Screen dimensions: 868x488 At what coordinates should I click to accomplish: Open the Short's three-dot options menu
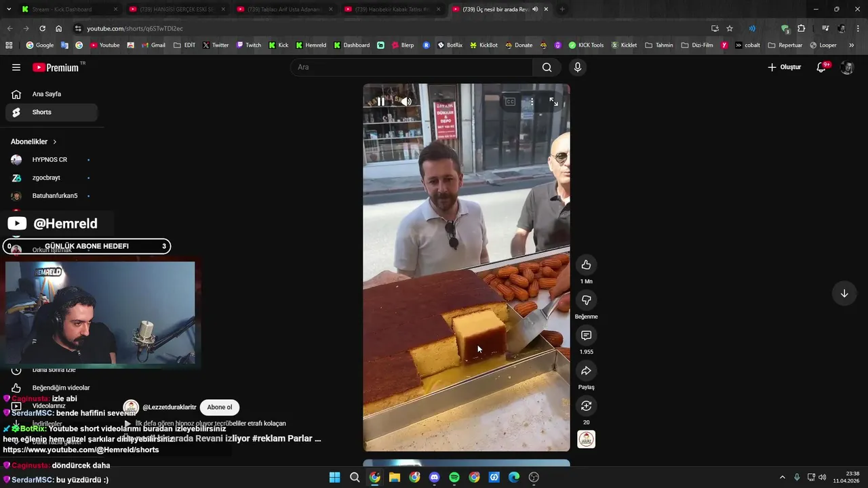click(x=532, y=102)
